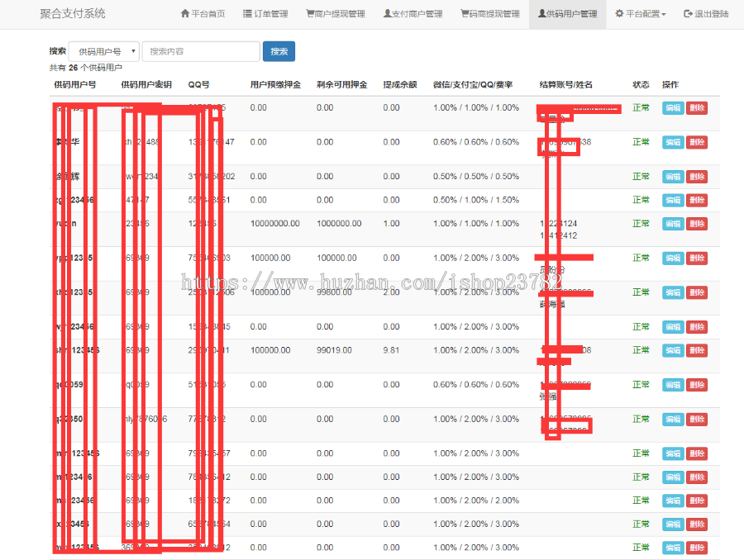Click the 1.00% / 2.00% / 2.00% rate cell
The image size is (744, 560).
pos(476,501)
